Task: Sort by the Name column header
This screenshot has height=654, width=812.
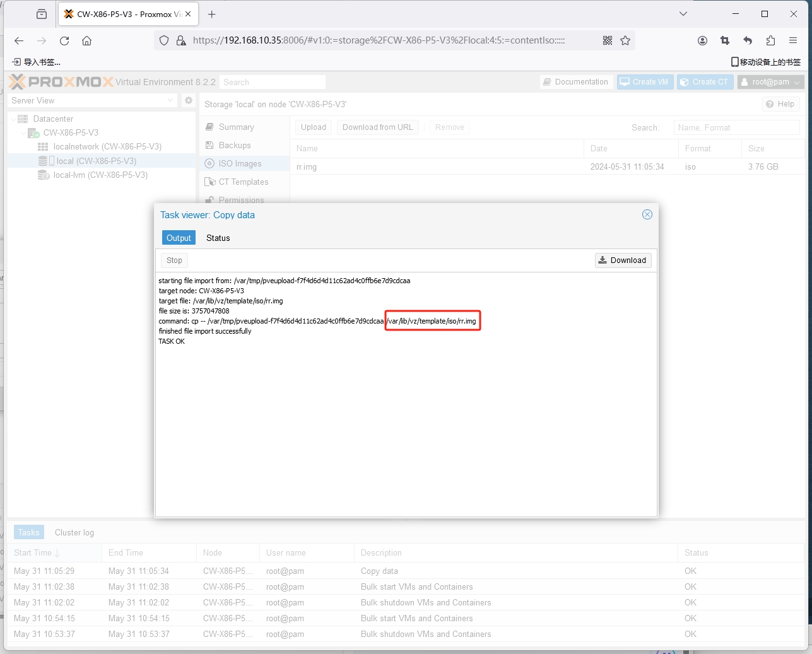Action: 437,149
